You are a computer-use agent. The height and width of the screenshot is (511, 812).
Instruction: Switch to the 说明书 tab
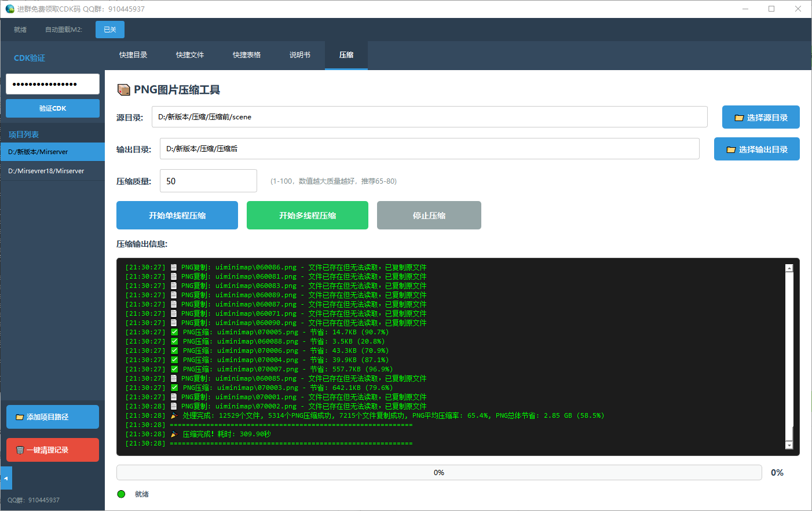pos(300,55)
